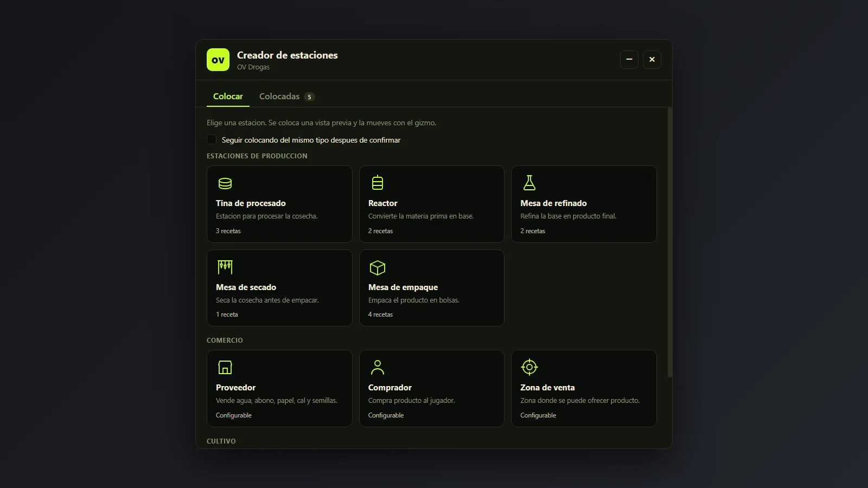
Task: Close the Creador de estaciones panel
Action: coord(652,60)
